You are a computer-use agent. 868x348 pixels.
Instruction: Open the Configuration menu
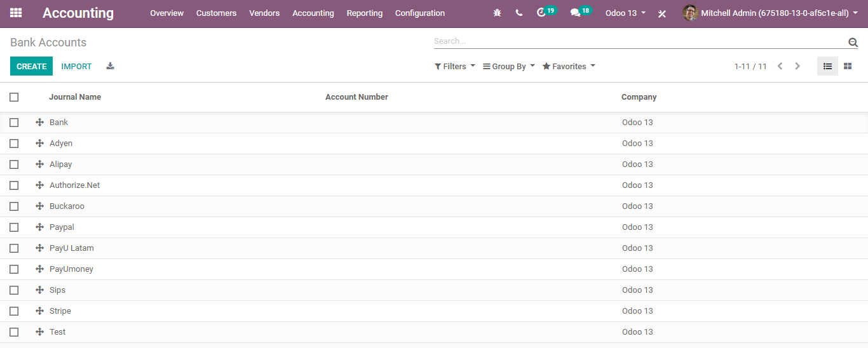[x=420, y=13]
